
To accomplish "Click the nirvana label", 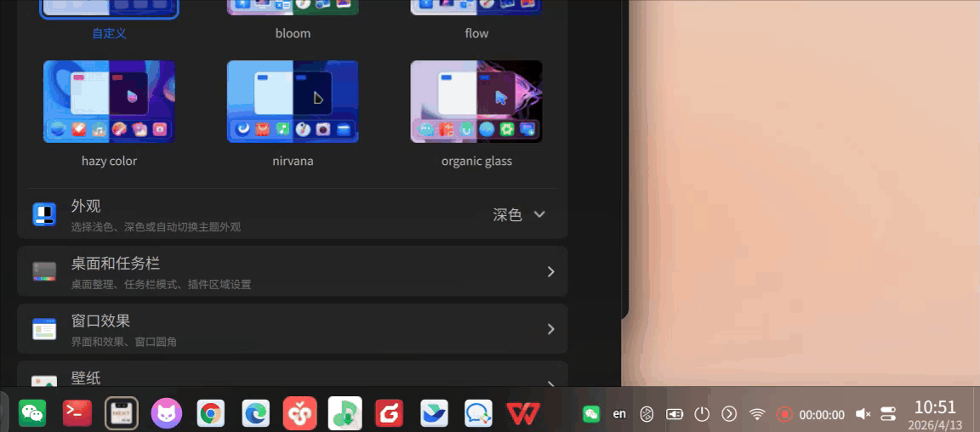I will [x=293, y=162].
